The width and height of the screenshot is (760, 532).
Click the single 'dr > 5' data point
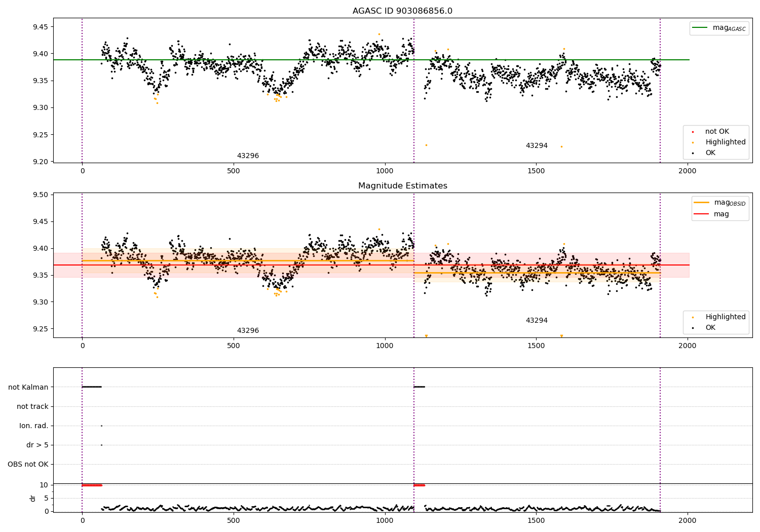101,445
